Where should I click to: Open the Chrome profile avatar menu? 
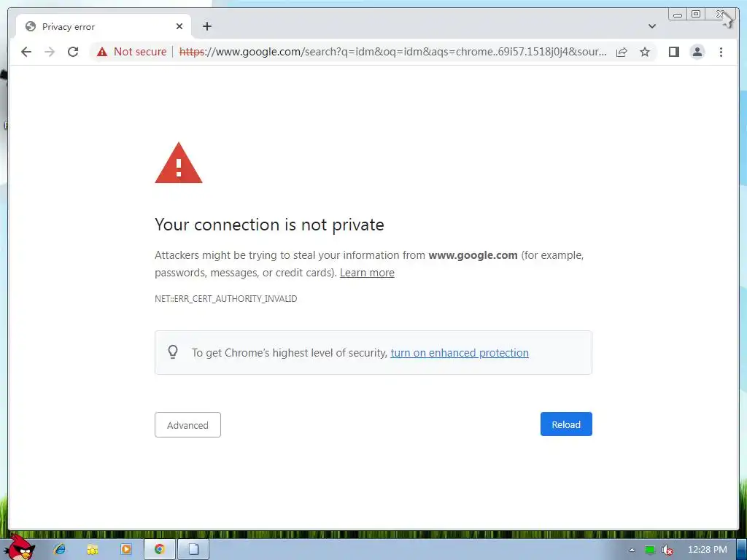pyautogui.click(x=697, y=52)
